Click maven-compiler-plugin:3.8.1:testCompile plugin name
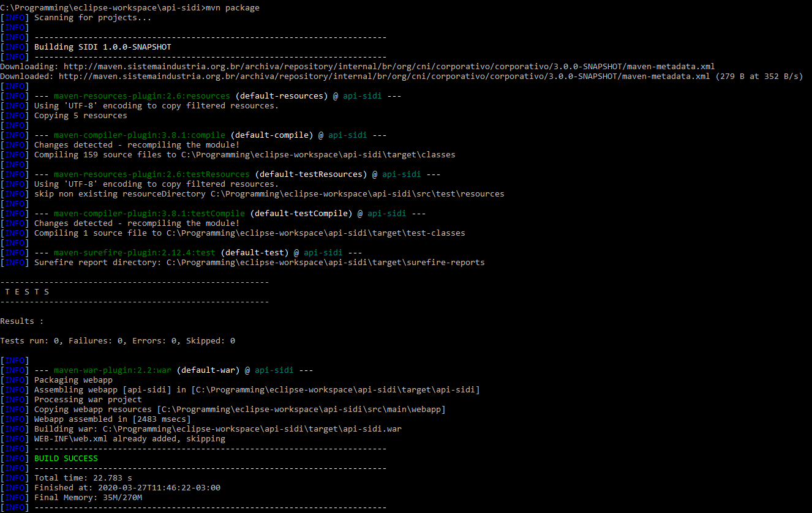 click(x=149, y=213)
